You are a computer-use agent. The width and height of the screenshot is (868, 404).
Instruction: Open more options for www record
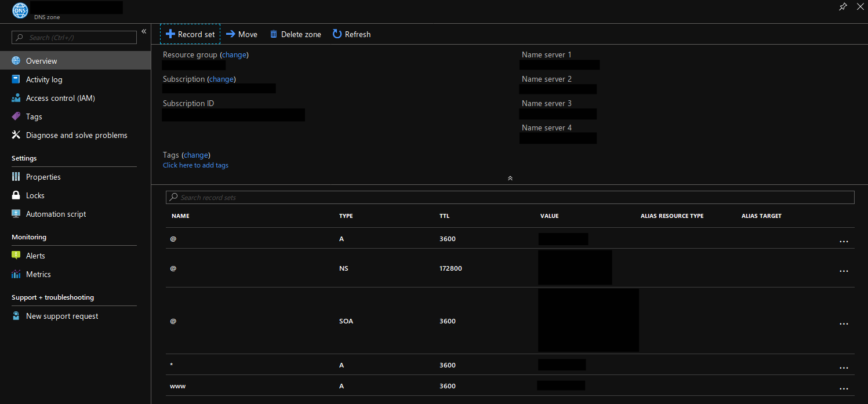(844, 388)
